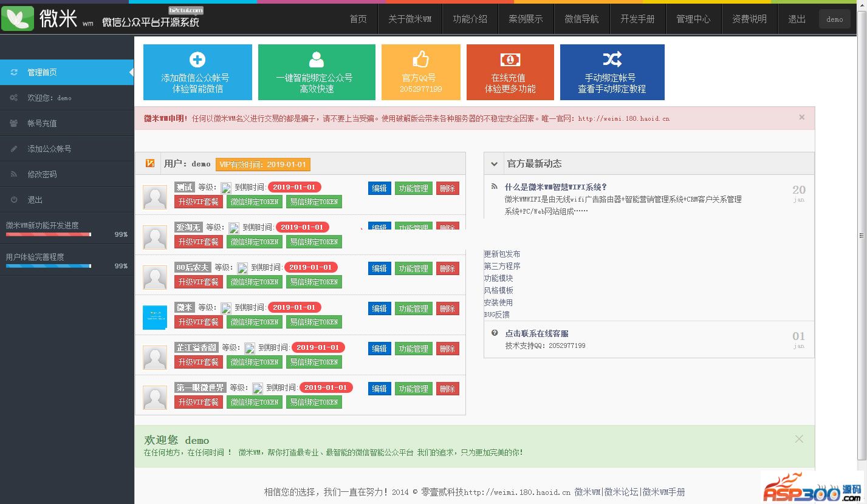This screenshot has height=504, width=867.
Task: Select 帐号充值 in the left sidebar
Action: point(42,123)
